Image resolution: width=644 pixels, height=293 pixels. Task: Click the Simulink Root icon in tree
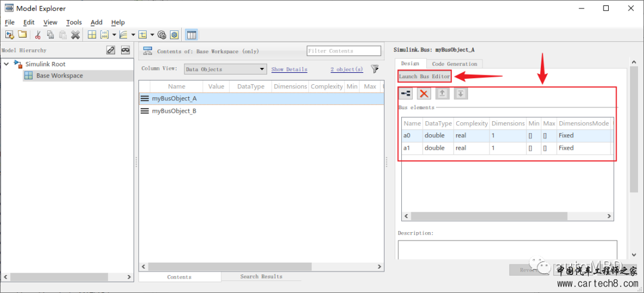click(x=18, y=64)
